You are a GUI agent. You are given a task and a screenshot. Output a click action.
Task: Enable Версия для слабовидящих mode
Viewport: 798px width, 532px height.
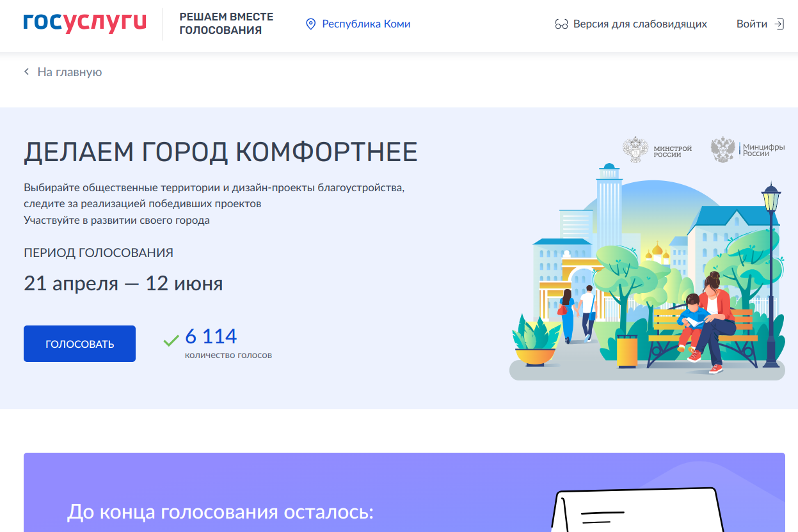click(640, 24)
